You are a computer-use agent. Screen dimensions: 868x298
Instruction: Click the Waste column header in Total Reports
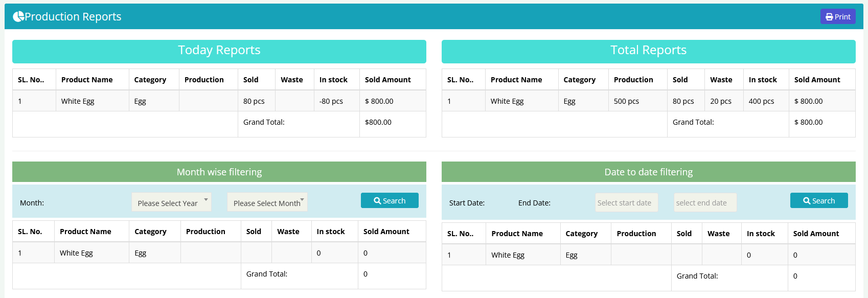(721, 80)
